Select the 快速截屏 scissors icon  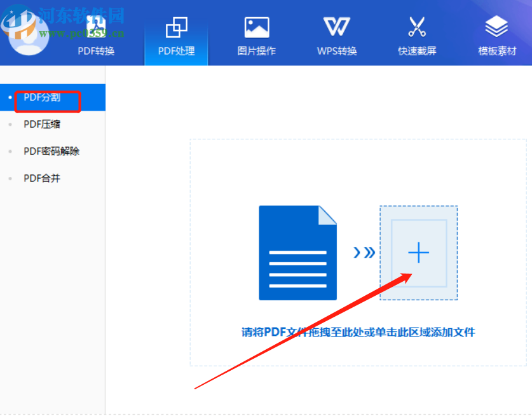point(416,27)
